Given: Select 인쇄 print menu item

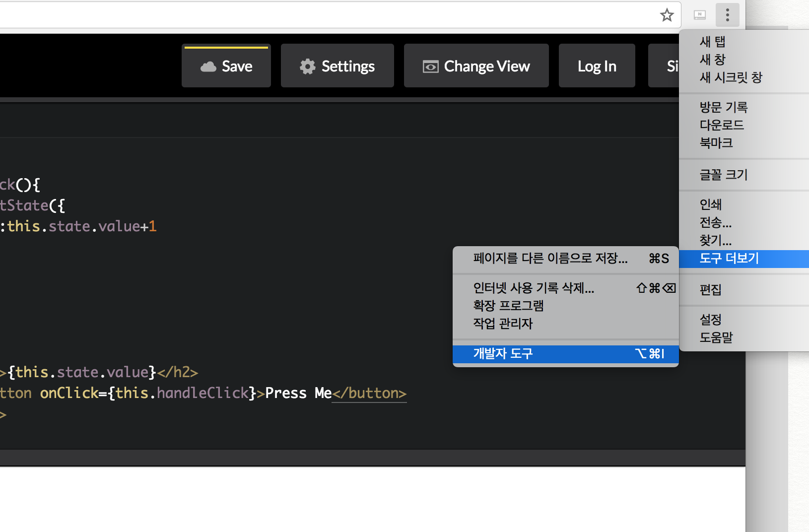Looking at the screenshot, I should click(x=744, y=204).
